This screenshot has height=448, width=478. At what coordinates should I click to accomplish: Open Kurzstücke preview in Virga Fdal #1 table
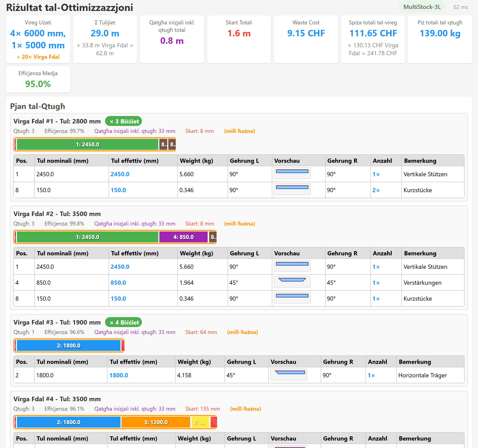[x=292, y=189]
